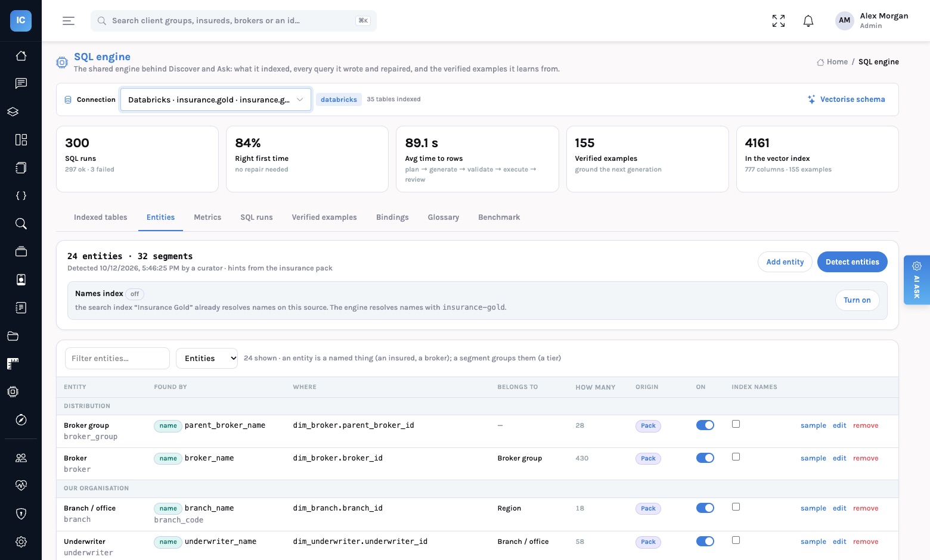Focus the Filter entities input field
The height and width of the screenshot is (560, 930).
click(117, 358)
